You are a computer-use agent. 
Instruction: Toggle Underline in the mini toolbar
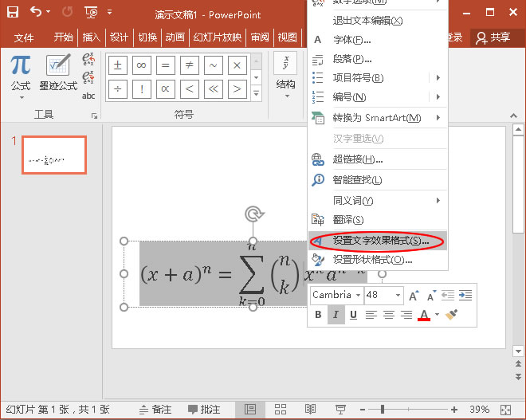[x=353, y=315]
